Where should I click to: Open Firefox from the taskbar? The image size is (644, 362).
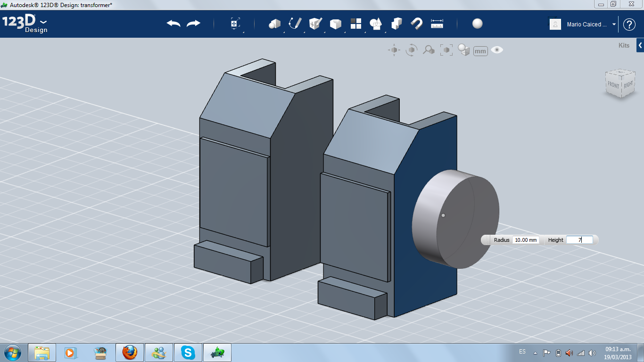(129, 353)
